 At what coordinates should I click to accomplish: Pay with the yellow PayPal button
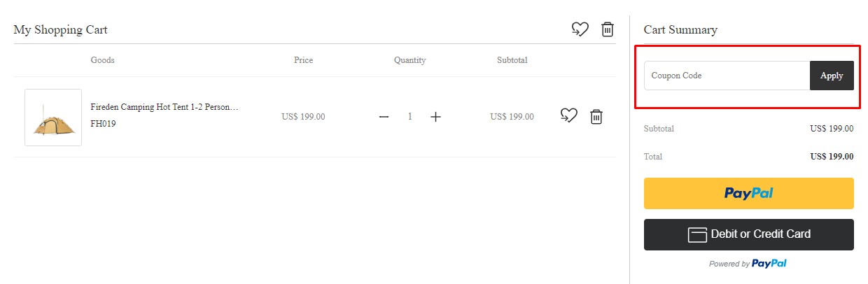tap(749, 193)
